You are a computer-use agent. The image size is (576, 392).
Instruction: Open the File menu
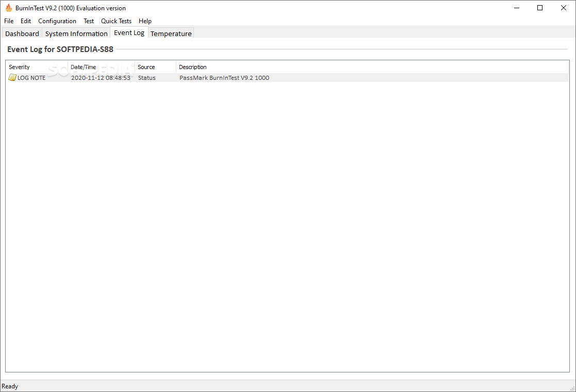tap(9, 21)
